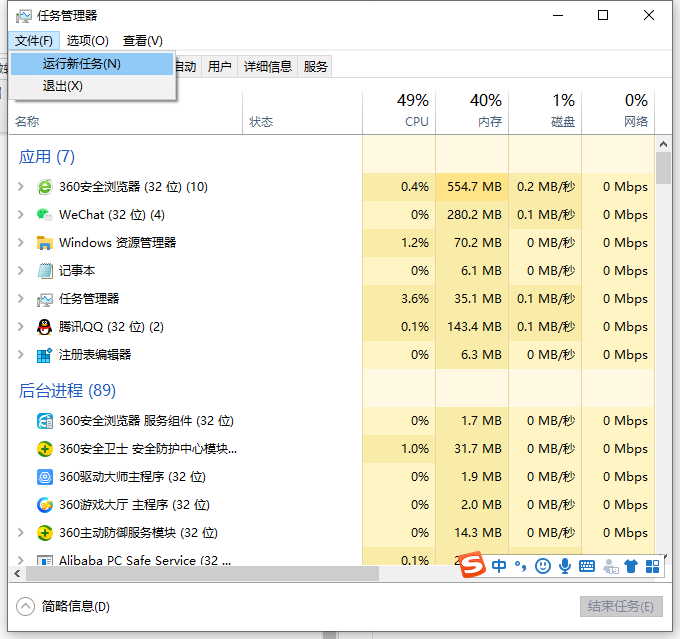Click the WeChat icon in process list

44,215
